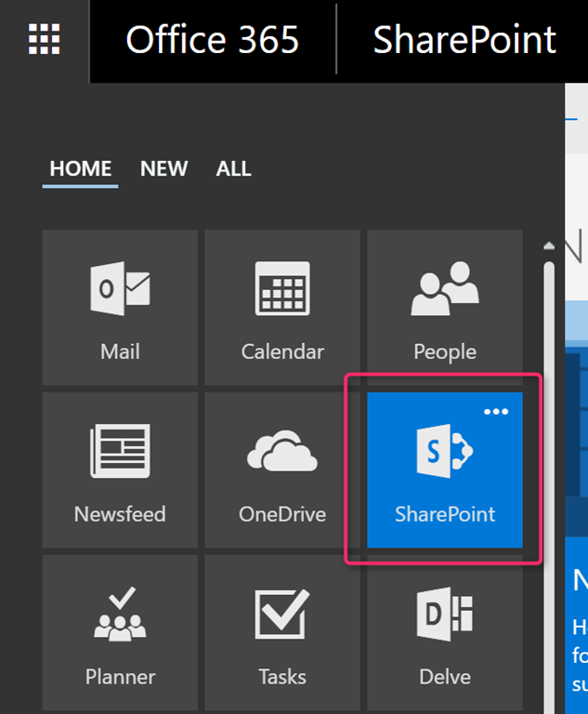Image resolution: width=588 pixels, height=714 pixels.
Task: Open the SharePoint app tile
Action: click(445, 469)
